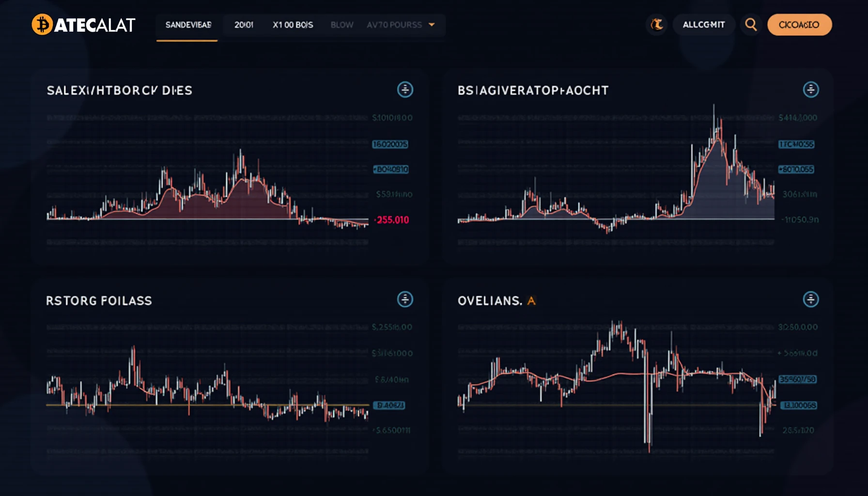The height and width of the screenshot is (496, 868).
Task: Click the 30.50.0.00 axis label on OVELIANS chart
Action: [798, 327]
